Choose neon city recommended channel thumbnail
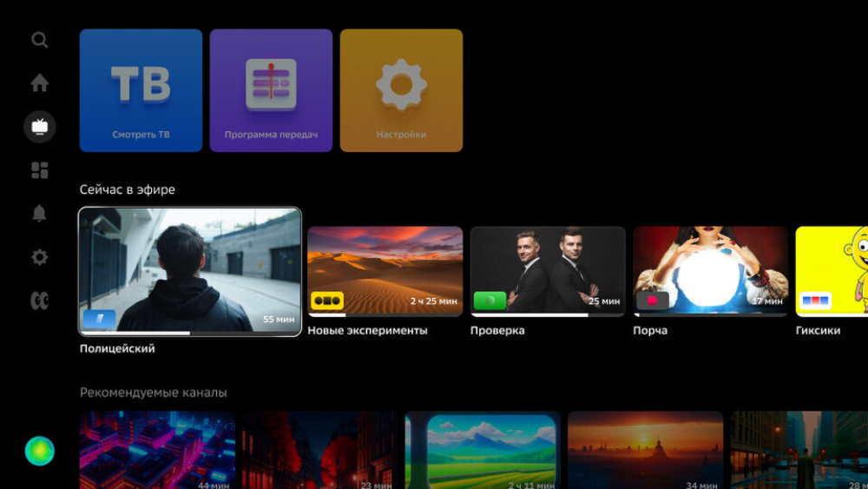Viewport: 868px width, 489px height. click(157, 450)
